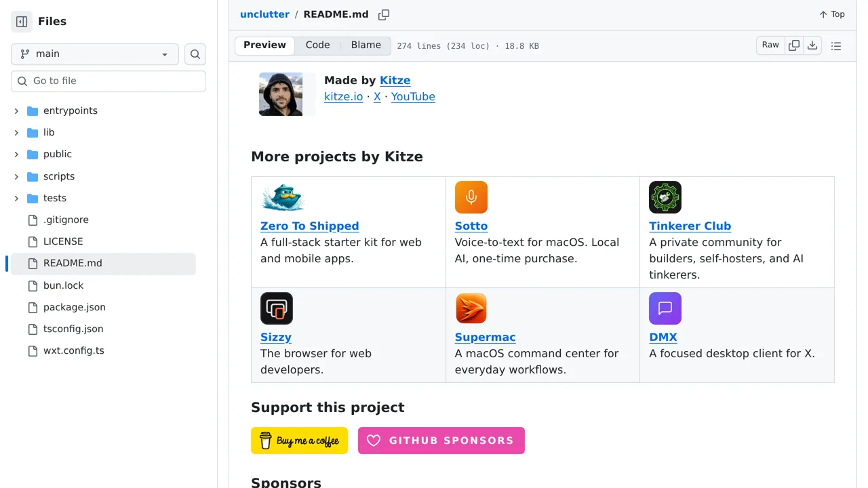
Task: Copy raw file contents icon
Action: coord(794,45)
